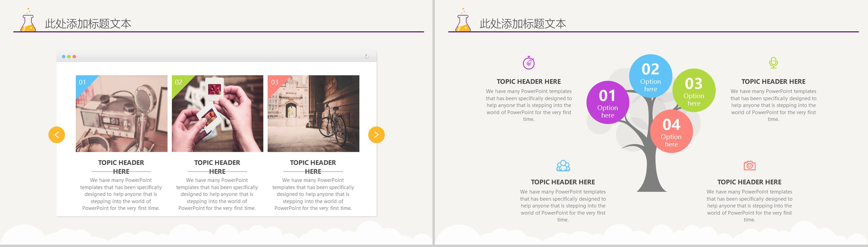This screenshot has width=868, height=247.
Task: Select the 01 vintage microphone photo
Action: 122,113
